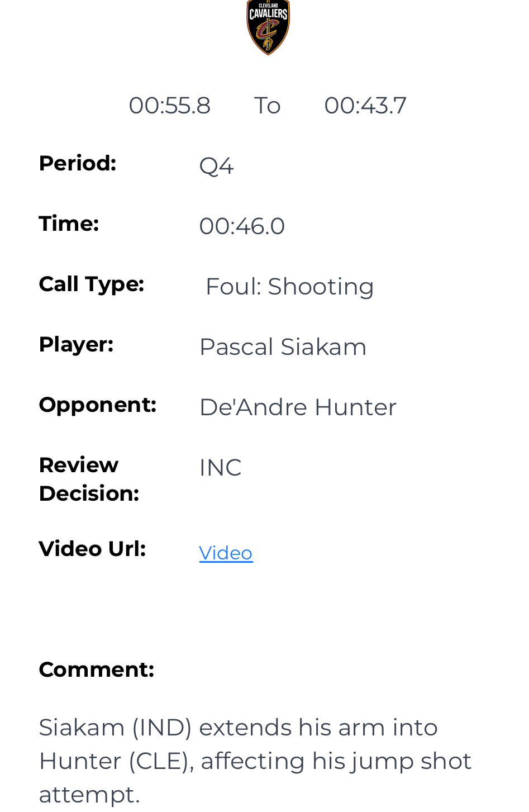Click the 00:46.0 time value

242,226
